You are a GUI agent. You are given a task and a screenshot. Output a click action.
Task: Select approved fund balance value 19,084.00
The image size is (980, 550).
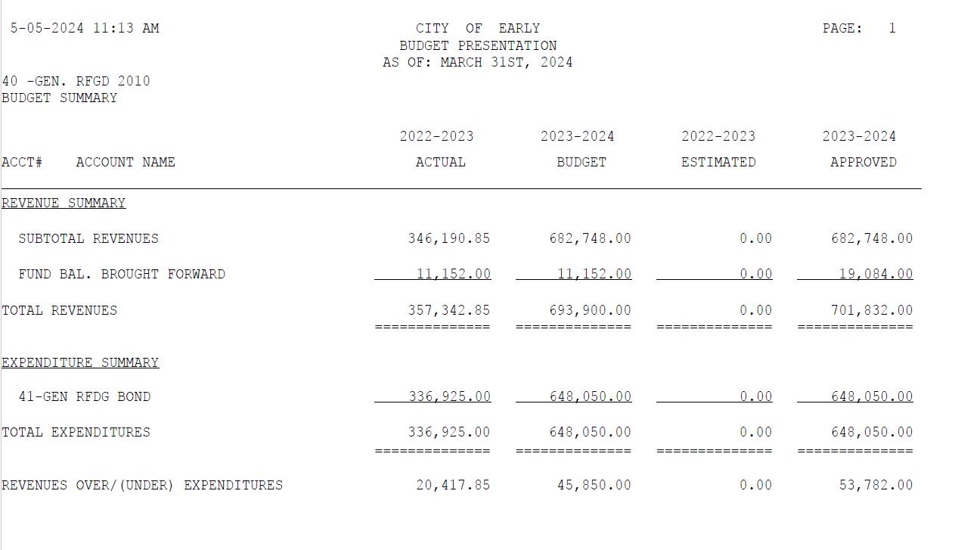click(876, 274)
